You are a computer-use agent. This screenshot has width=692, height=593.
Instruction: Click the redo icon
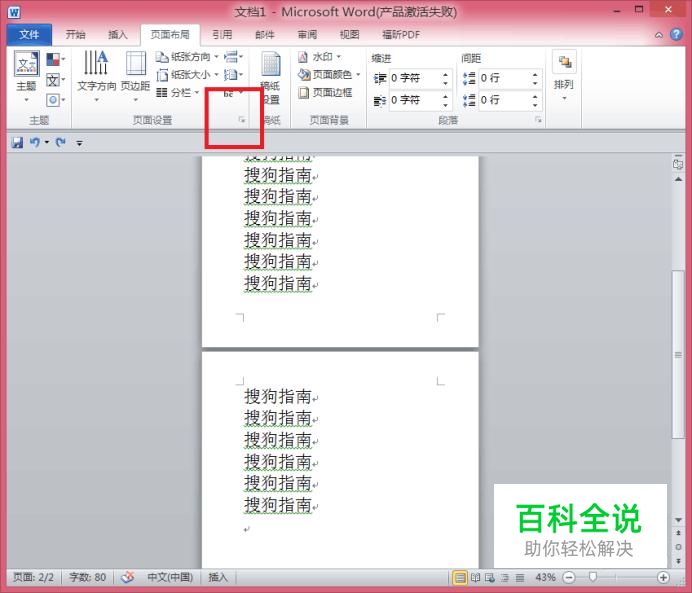[61, 143]
